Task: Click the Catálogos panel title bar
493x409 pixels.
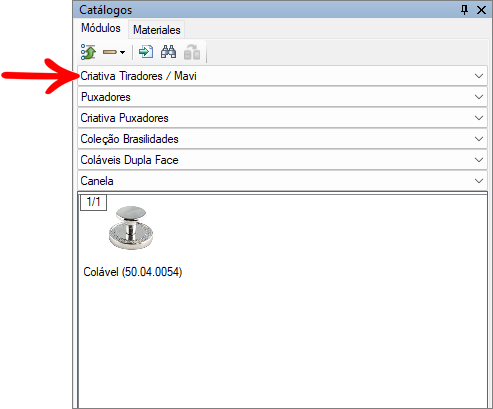Action: (267, 10)
